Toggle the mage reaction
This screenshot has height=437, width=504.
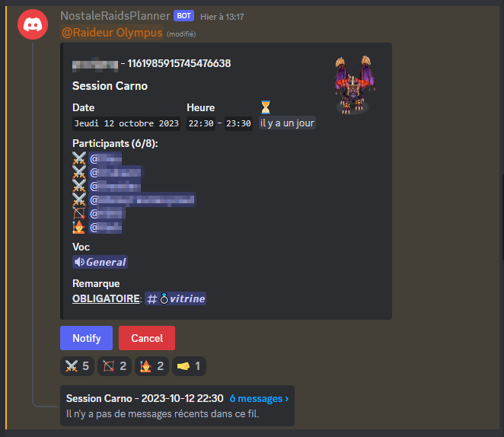coord(152,366)
